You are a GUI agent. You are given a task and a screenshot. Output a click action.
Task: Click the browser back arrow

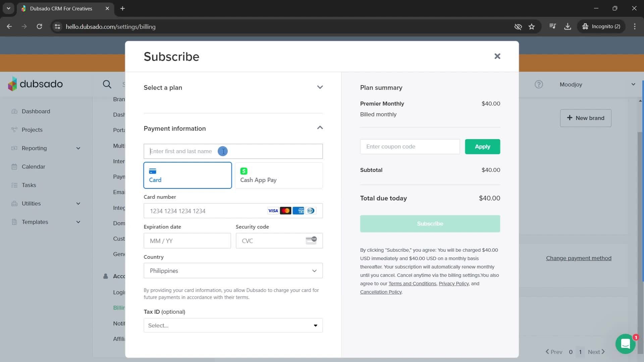coord(9,26)
